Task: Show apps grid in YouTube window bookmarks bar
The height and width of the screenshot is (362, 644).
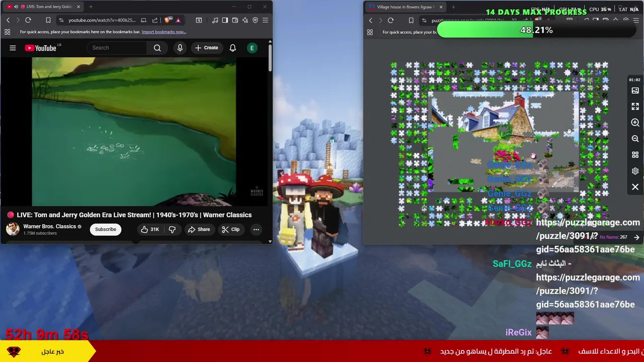Action: [x=7, y=32]
